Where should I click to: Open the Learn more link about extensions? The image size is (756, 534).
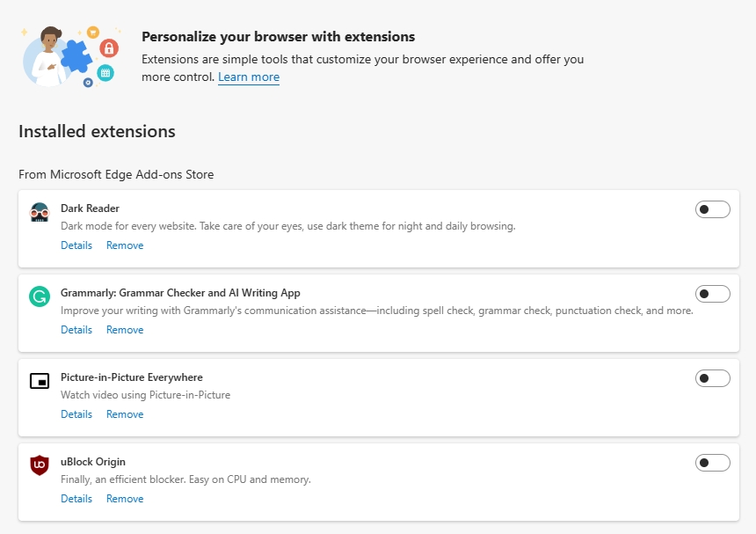pyautogui.click(x=249, y=77)
